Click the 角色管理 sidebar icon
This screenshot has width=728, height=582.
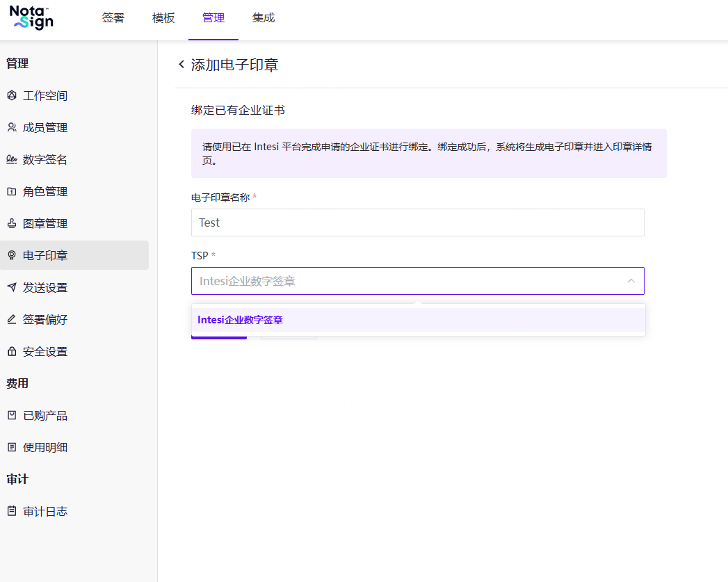[x=12, y=192]
